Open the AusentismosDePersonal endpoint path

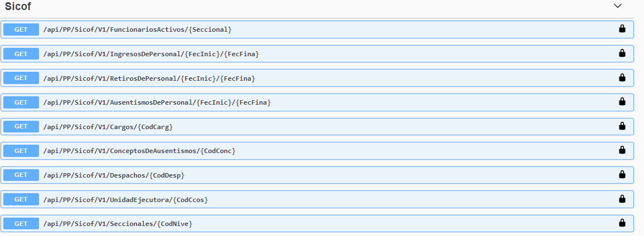157,102
